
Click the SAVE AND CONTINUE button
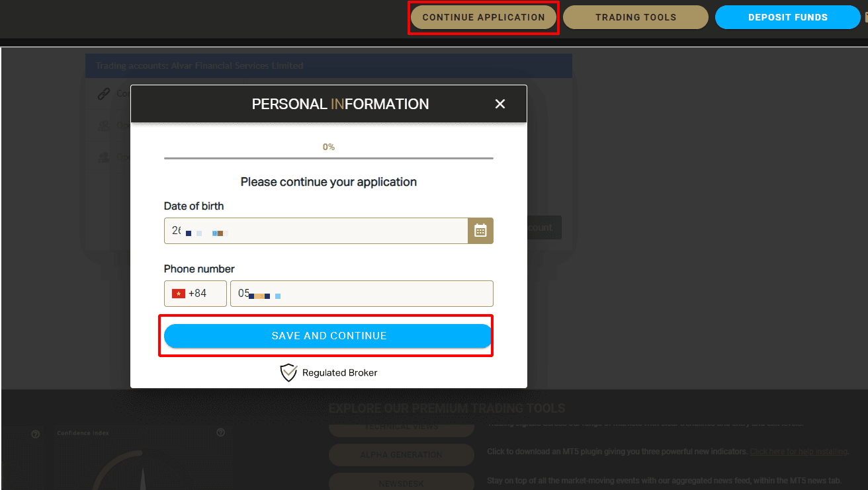[x=328, y=336]
